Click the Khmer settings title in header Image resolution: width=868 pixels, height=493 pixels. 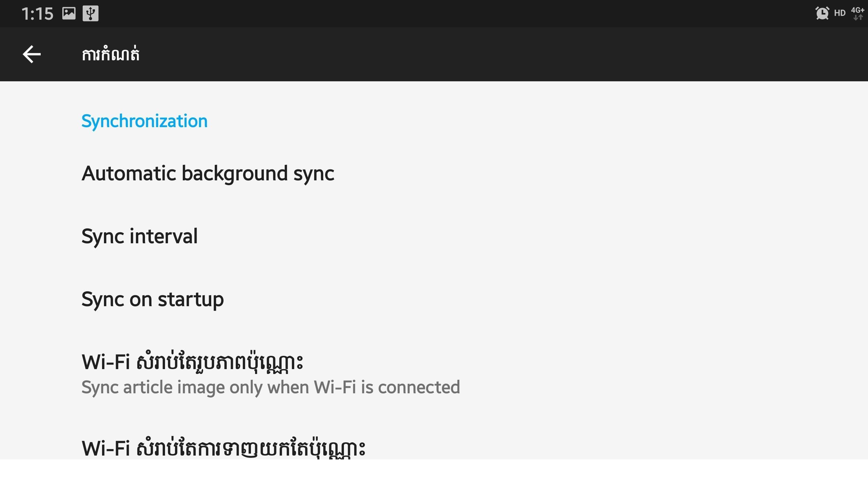coord(110,54)
